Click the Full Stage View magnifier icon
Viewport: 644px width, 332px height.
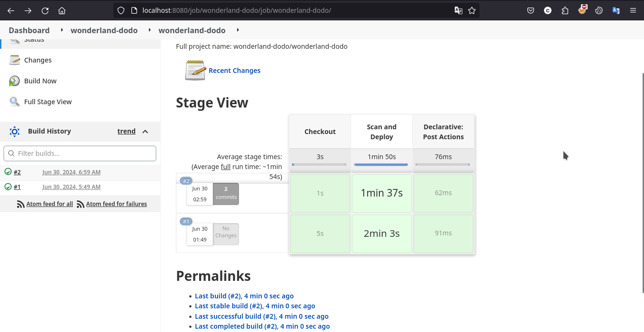(15, 102)
